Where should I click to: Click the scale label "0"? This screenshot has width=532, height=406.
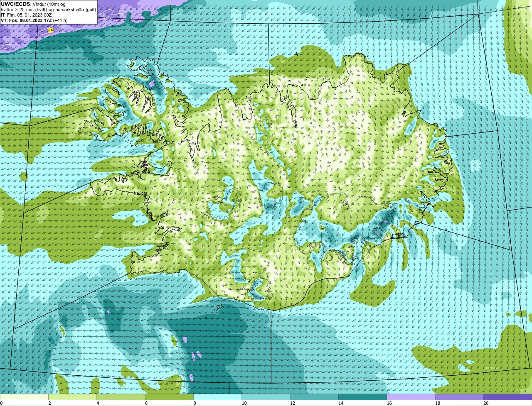1,403
